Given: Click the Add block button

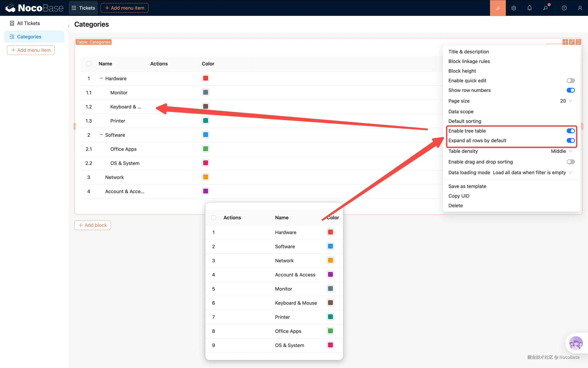Looking at the screenshot, I should (93, 225).
